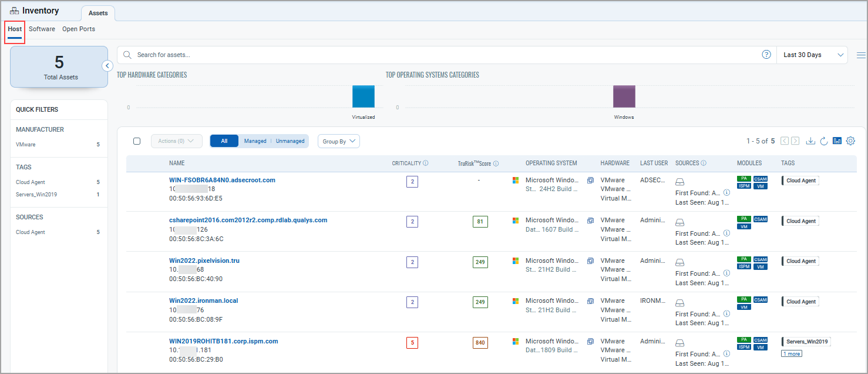Image resolution: width=868 pixels, height=374 pixels.
Task: Click the Criticality column info icon
Action: (425, 163)
